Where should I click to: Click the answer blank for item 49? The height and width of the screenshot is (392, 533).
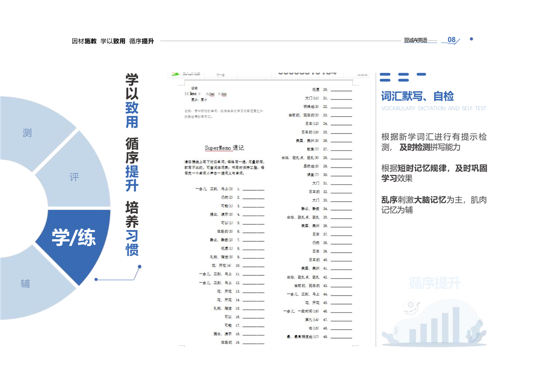[x=341, y=337]
